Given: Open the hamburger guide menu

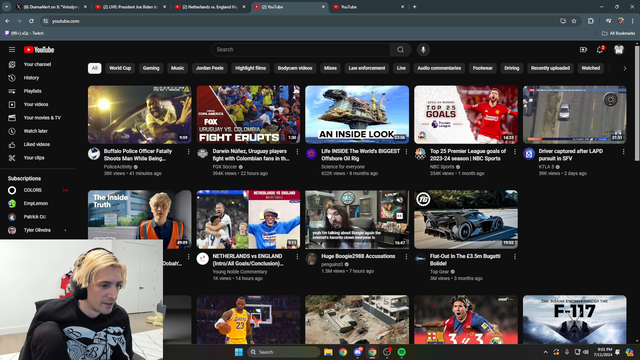Looking at the screenshot, I should pyautogui.click(x=12, y=49).
